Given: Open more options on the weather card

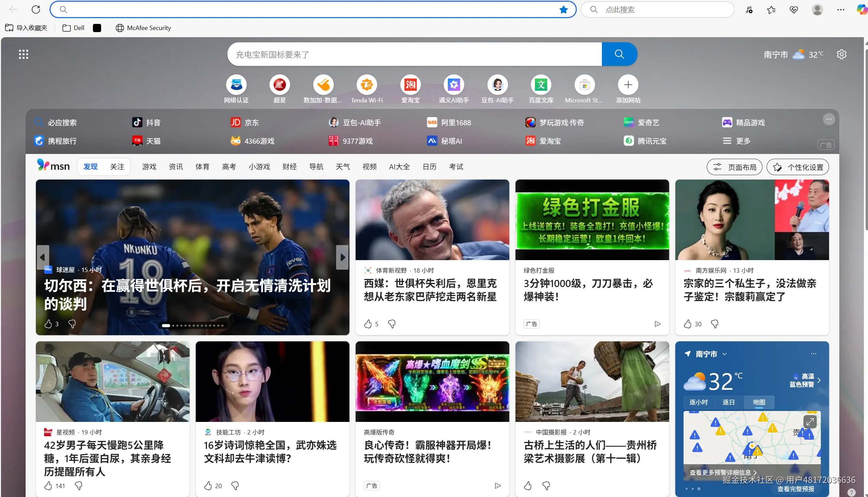Looking at the screenshot, I should pyautogui.click(x=813, y=354).
